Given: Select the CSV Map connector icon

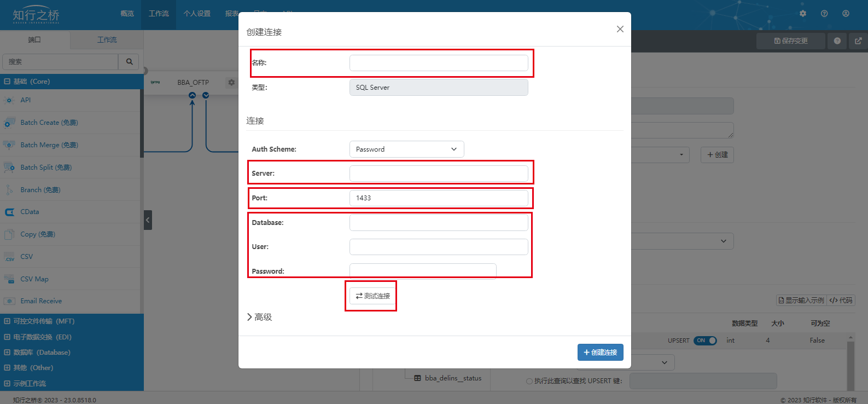Looking at the screenshot, I should tap(9, 279).
